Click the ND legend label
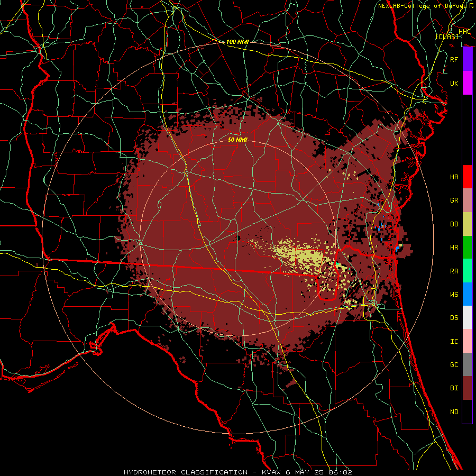The width and height of the screenshot is (476, 476). [x=454, y=412]
